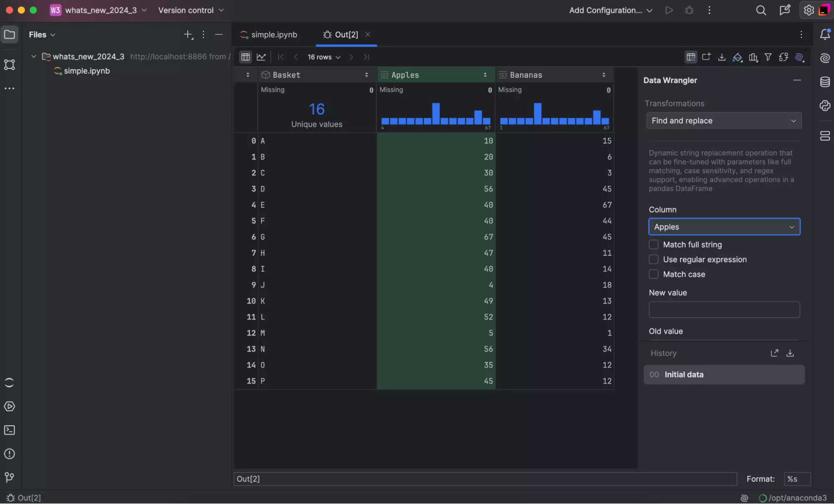The image size is (834, 504).
Task: Toggle the Match case checkbox
Action: (x=654, y=274)
